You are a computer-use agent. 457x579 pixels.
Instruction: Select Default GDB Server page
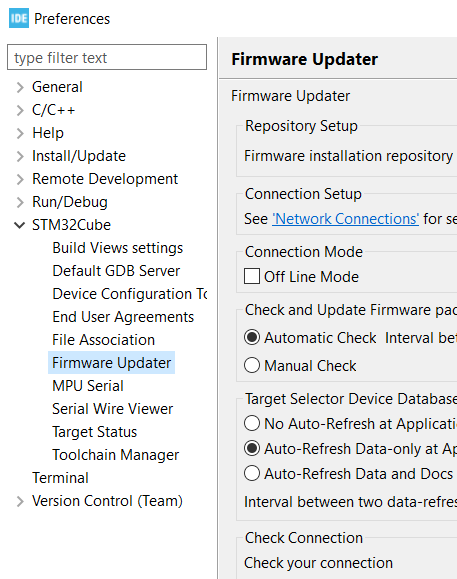click(x=116, y=271)
